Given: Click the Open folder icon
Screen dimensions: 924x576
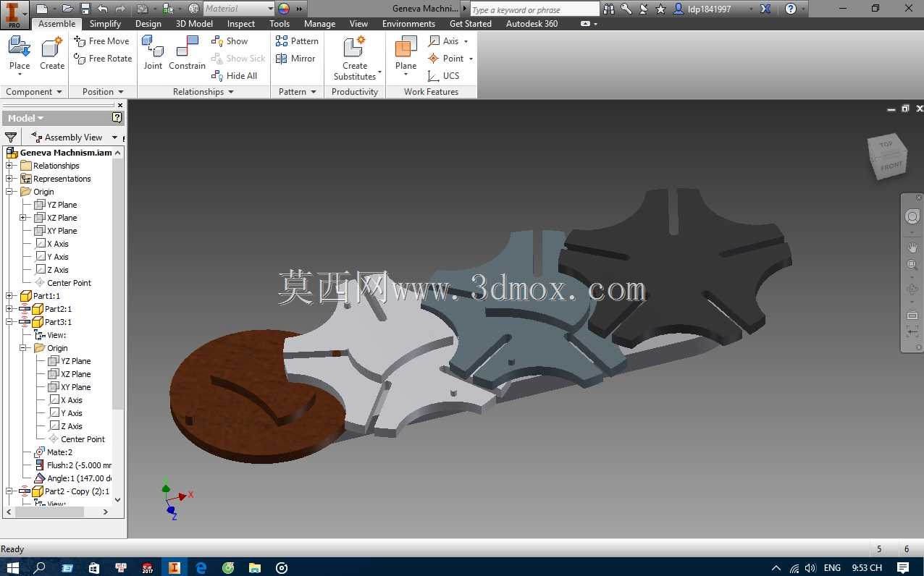Looking at the screenshot, I should pos(67,9).
